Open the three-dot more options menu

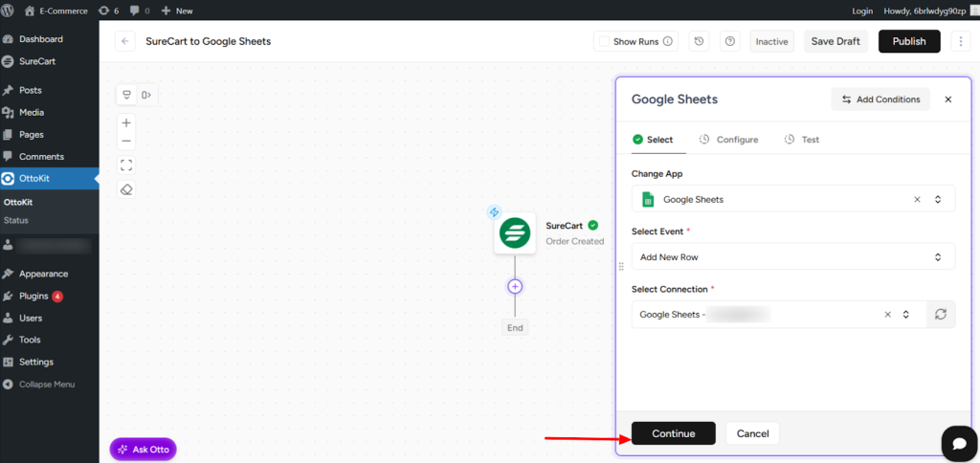pos(957,41)
